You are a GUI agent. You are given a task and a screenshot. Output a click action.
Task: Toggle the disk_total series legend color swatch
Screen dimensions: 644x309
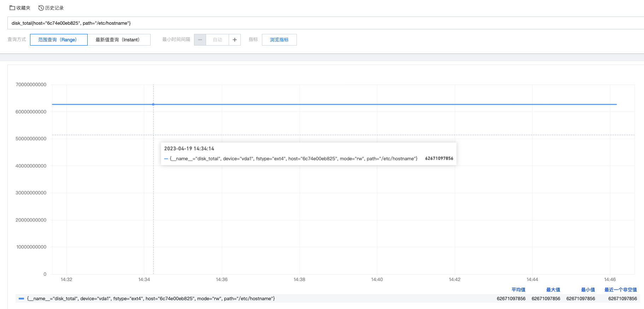(x=21, y=299)
